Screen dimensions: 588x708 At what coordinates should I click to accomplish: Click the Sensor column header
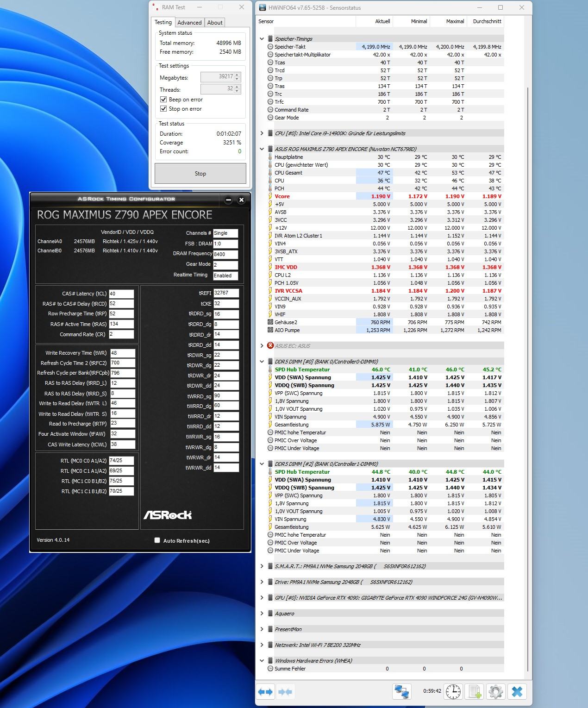point(306,21)
